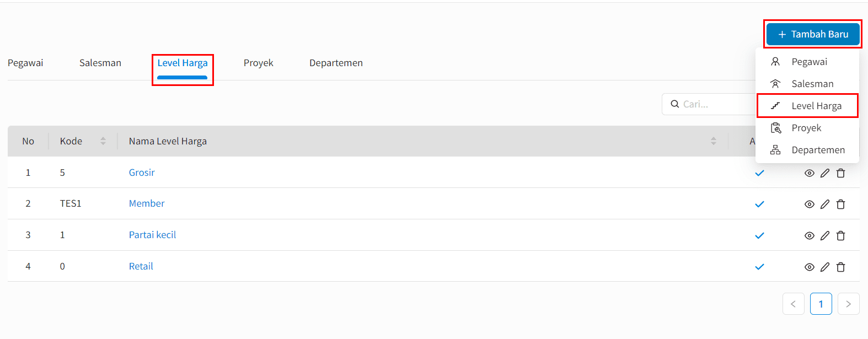Open the Tambah Baru dropdown button
Image resolution: width=868 pixels, height=339 pixels.
click(813, 34)
